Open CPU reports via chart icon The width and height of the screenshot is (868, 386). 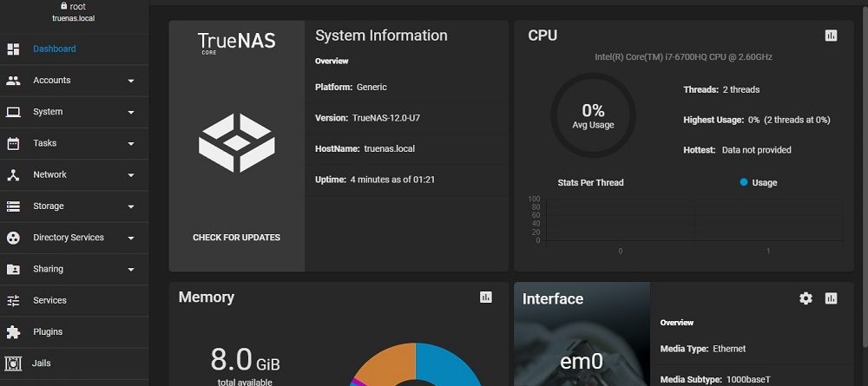coord(831,36)
